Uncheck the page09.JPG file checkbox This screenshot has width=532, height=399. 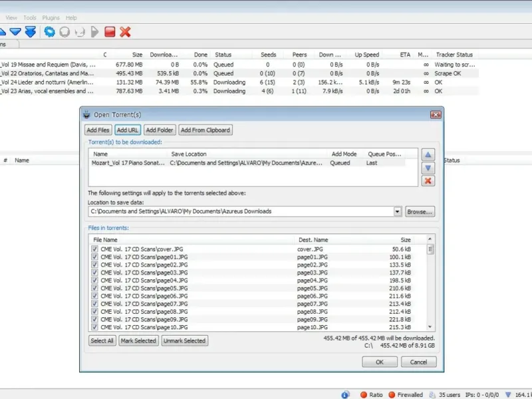click(94, 319)
